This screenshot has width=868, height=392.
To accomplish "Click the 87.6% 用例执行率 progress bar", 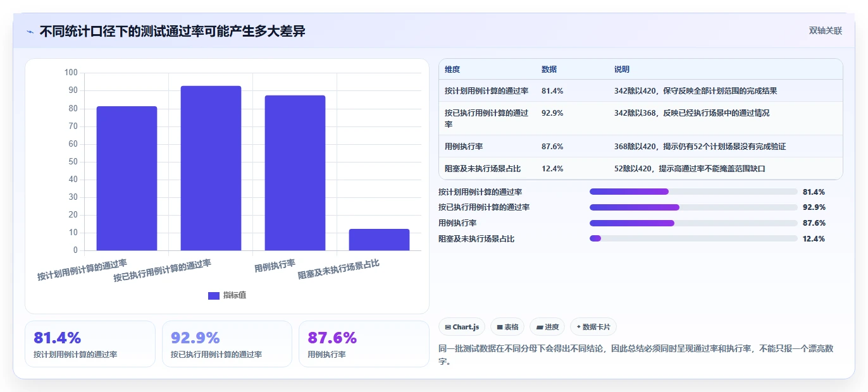I will click(693, 223).
